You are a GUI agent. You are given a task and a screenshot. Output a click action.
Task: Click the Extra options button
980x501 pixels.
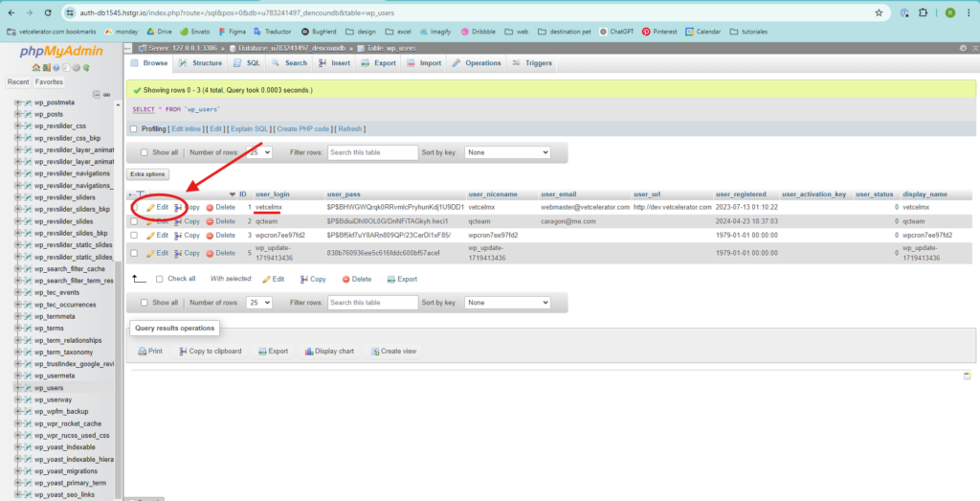[x=148, y=174]
